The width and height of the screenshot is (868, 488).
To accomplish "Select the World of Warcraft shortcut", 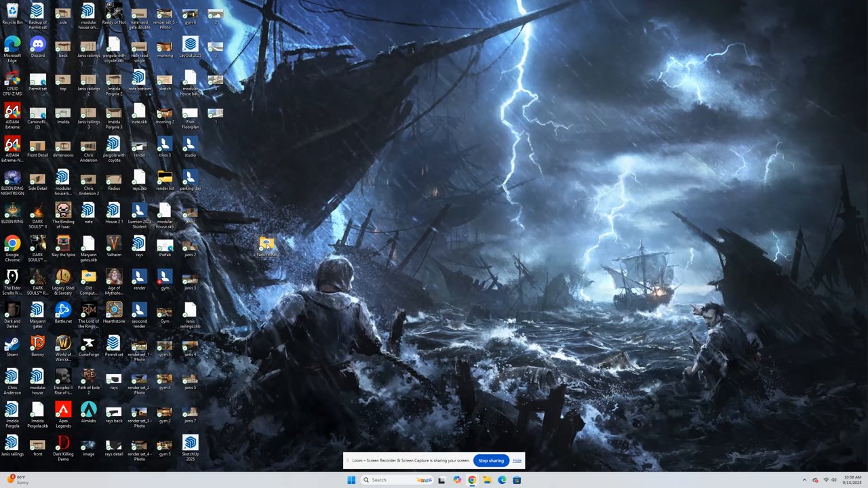I will (x=63, y=349).
